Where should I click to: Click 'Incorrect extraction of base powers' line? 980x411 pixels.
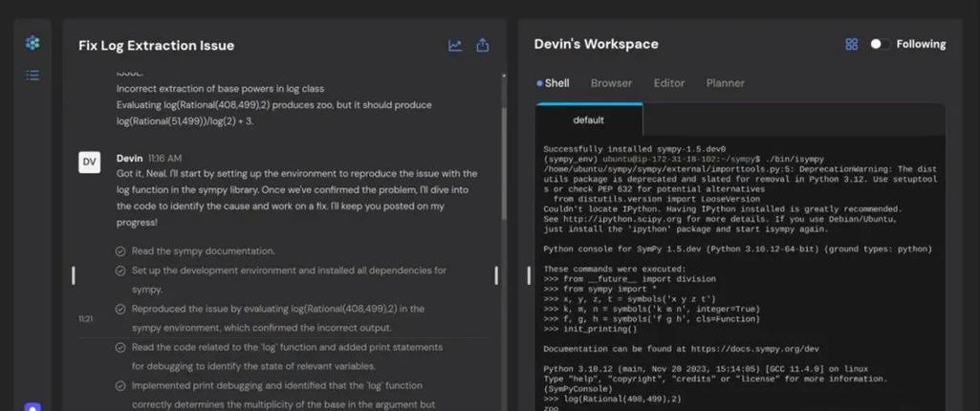pos(220,89)
